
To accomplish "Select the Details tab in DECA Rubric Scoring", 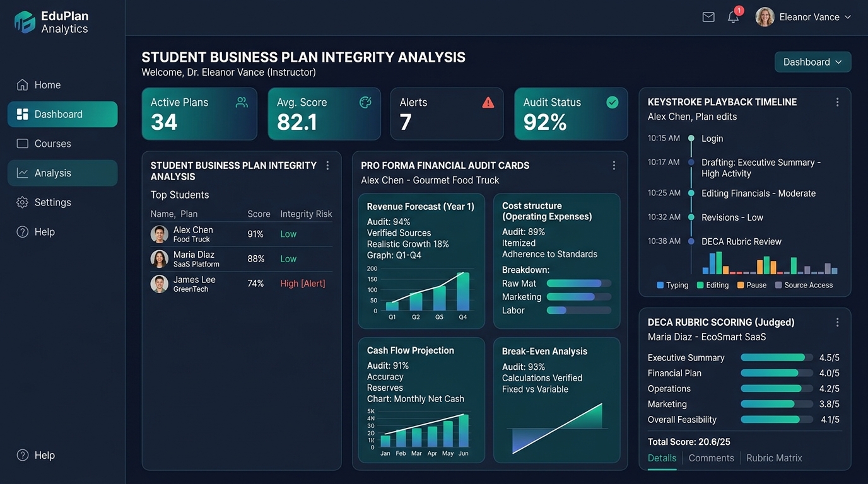I will [662, 458].
